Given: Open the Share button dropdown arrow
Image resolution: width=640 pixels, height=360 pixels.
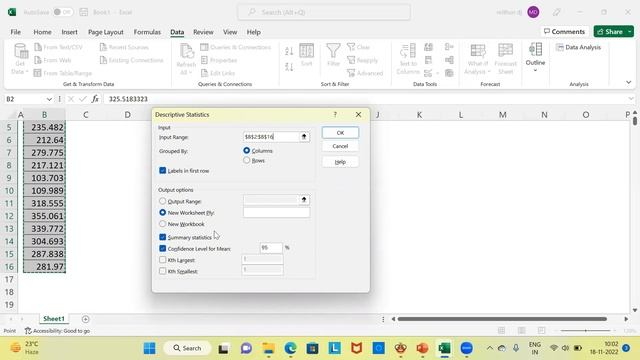Looking at the screenshot, I should coord(630,31).
